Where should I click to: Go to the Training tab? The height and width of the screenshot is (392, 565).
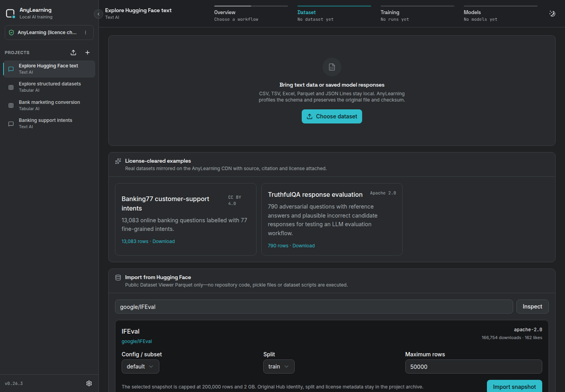[x=417, y=14]
